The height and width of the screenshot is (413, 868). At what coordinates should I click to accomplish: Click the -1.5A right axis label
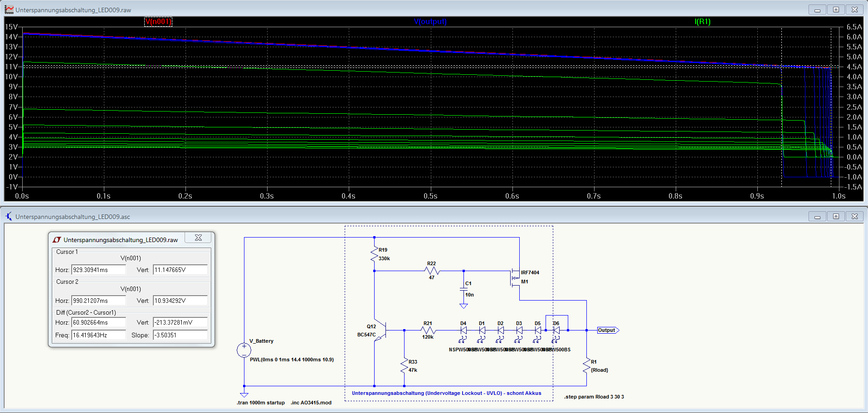coord(853,187)
